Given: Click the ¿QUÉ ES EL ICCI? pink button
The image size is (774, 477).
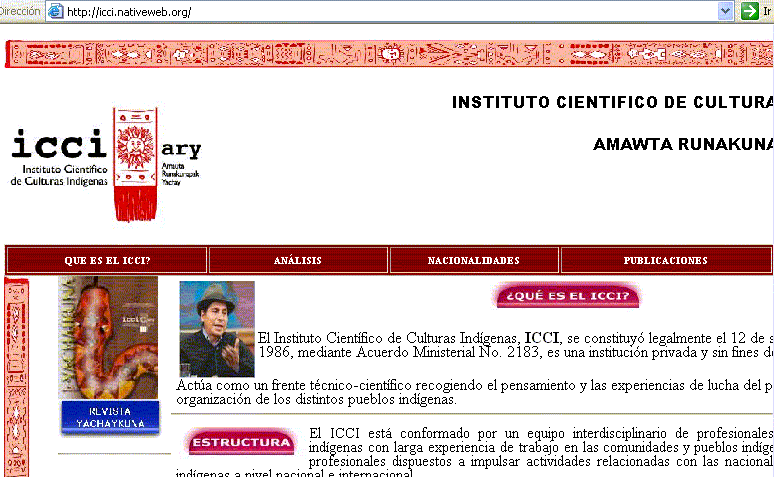Looking at the screenshot, I should pos(568,296).
